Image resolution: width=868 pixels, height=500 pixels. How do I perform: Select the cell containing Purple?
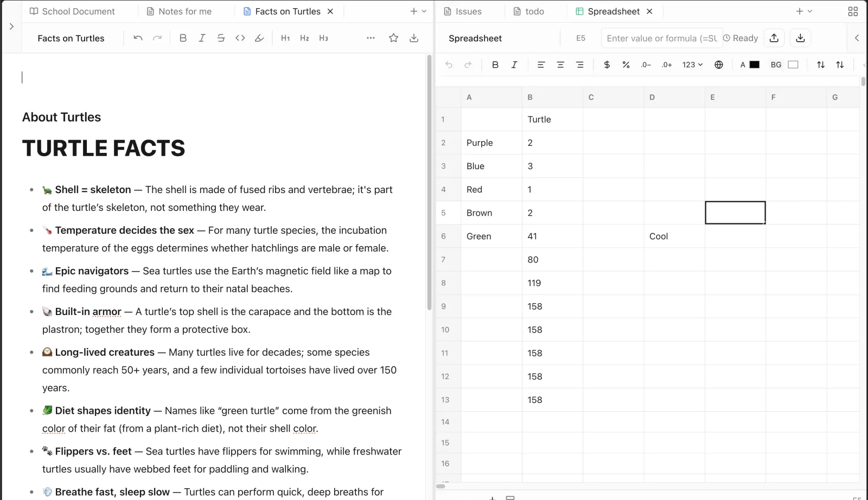[x=492, y=143]
